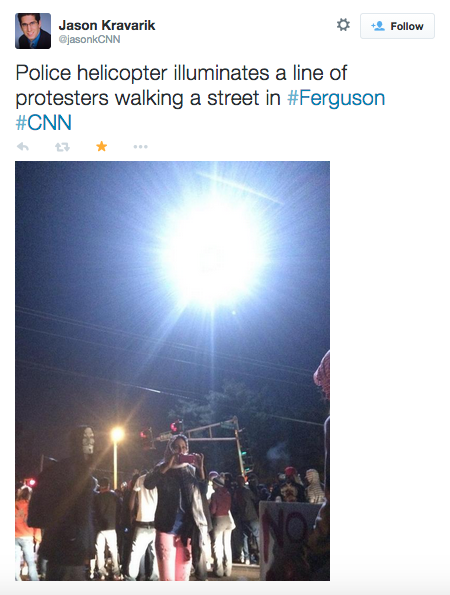Open the gear settings dropdown
The height and width of the screenshot is (595, 450).
(x=343, y=25)
